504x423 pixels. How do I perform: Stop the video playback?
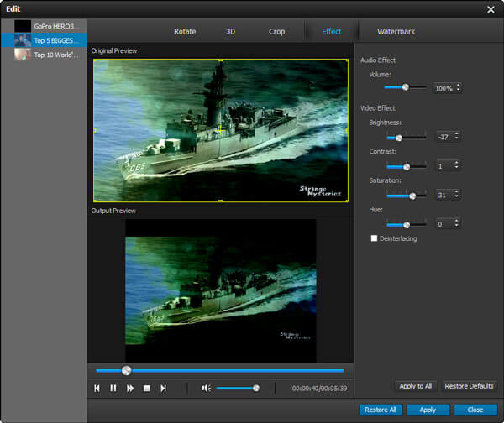[146, 388]
